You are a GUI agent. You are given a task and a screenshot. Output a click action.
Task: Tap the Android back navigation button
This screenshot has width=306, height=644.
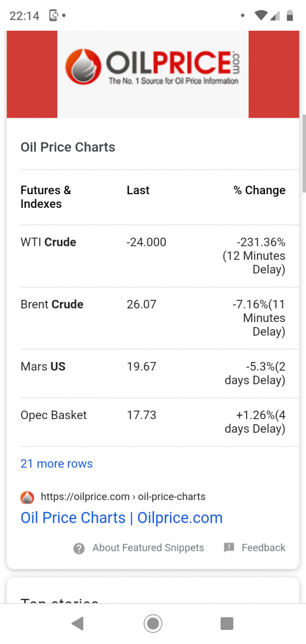77,624
